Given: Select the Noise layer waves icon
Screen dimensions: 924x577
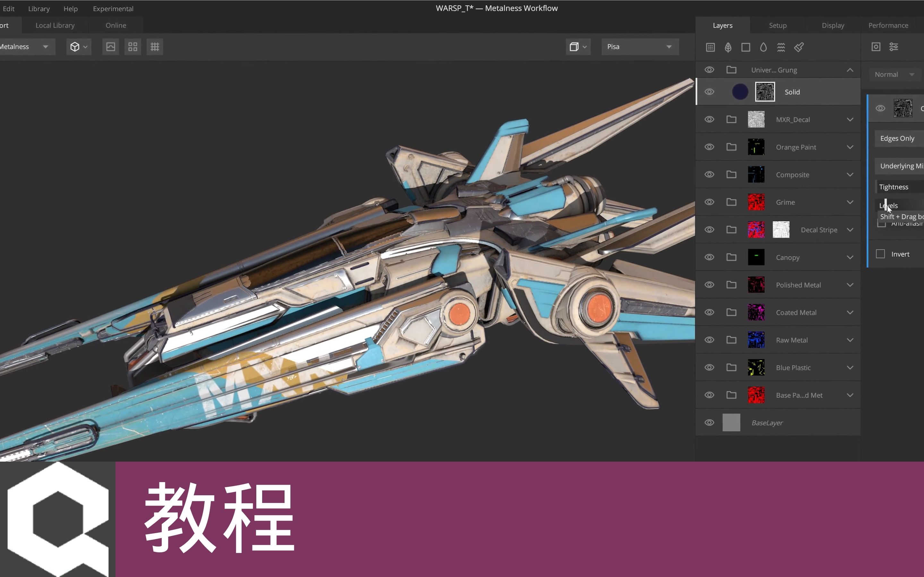Looking at the screenshot, I should point(781,47).
